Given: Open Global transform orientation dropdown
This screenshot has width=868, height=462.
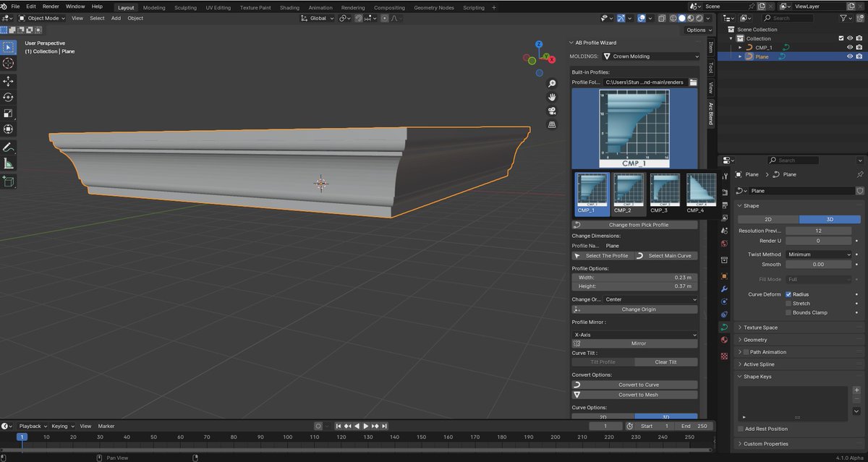Looking at the screenshot, I should [x=318, y=18].
